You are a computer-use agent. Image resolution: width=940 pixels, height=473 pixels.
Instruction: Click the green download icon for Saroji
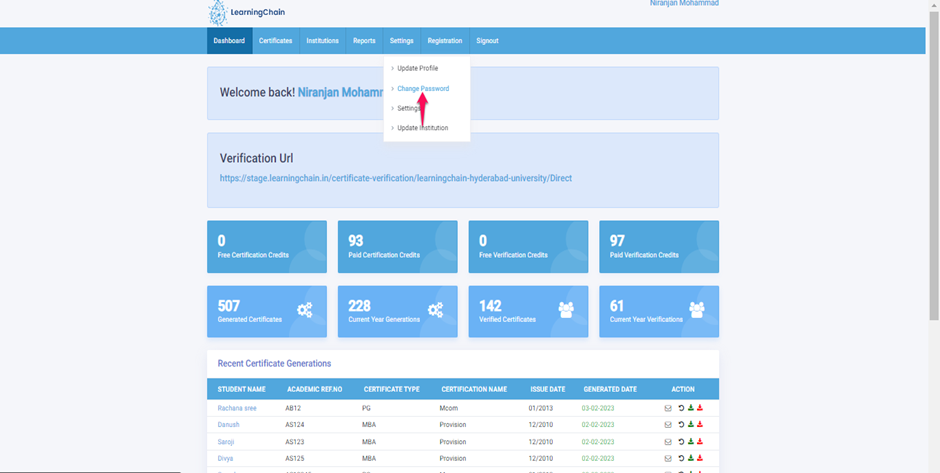coord(691,441)
